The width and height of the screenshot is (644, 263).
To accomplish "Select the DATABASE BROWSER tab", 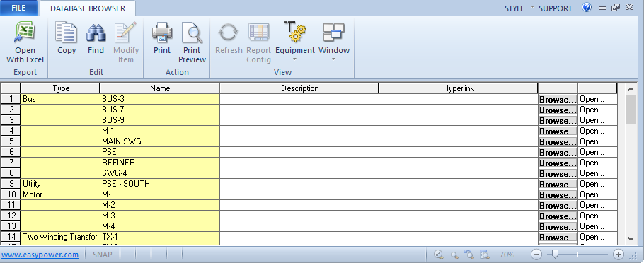I will [88, 8].
